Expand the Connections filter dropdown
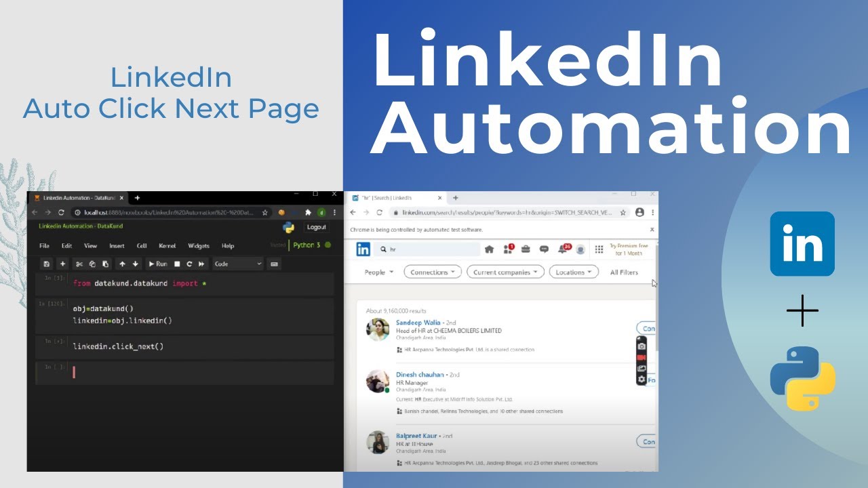868x488 pixels. coord(433,272)
